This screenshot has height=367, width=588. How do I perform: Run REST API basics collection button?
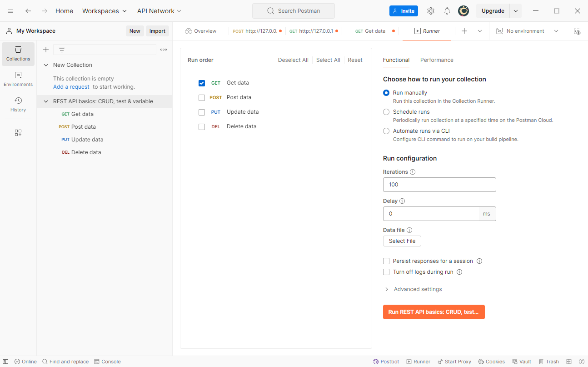coord(434,312)
